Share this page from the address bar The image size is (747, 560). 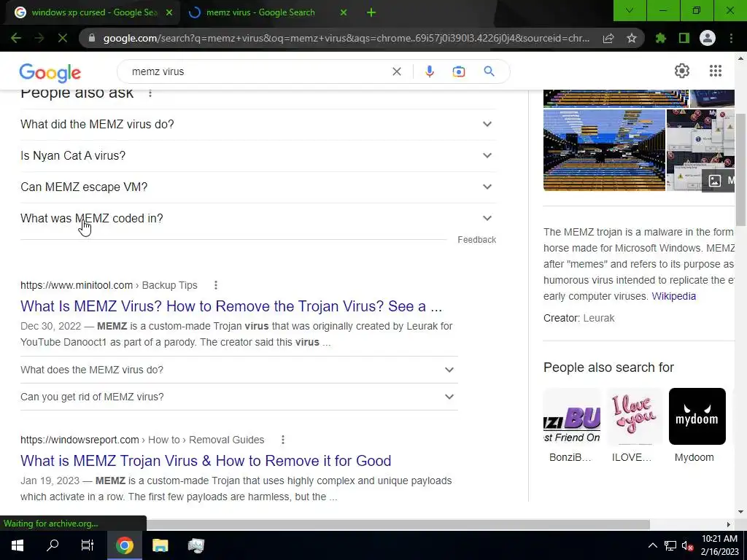tap(608, 38)
